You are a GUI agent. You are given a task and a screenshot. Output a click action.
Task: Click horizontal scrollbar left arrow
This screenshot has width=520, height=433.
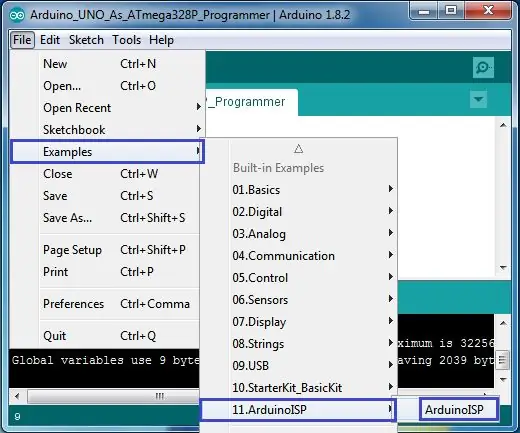tap(17, 396)
